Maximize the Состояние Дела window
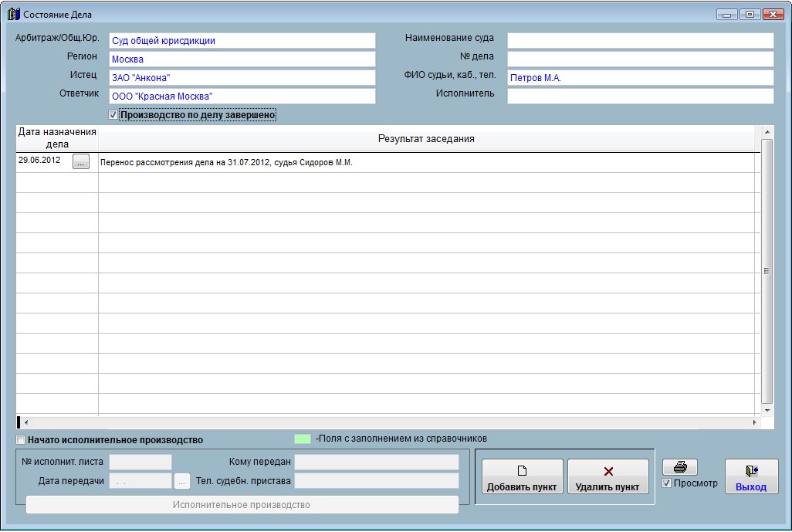The image size is (792, 532). point(749,14)
